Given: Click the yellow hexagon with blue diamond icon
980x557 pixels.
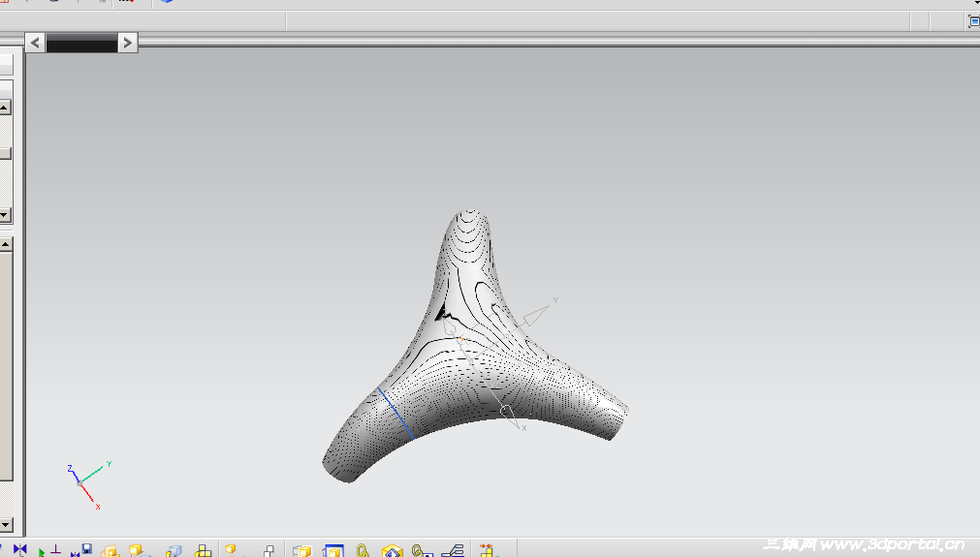Looking at the screenshot, I should [392, 551].
